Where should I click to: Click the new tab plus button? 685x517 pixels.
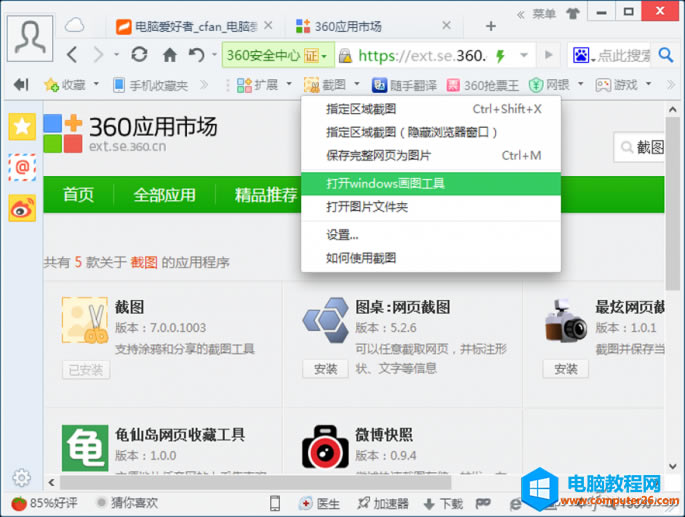490,25
